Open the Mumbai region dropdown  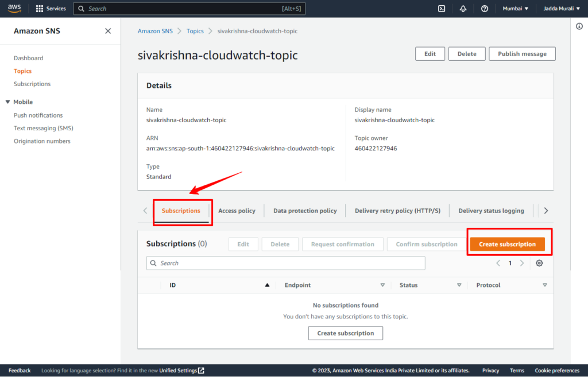pos(515,8)
